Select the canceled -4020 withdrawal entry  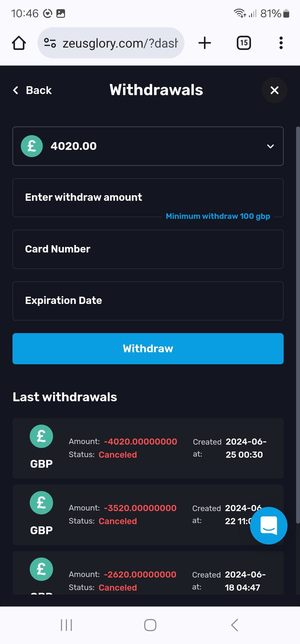click(148, 448)
